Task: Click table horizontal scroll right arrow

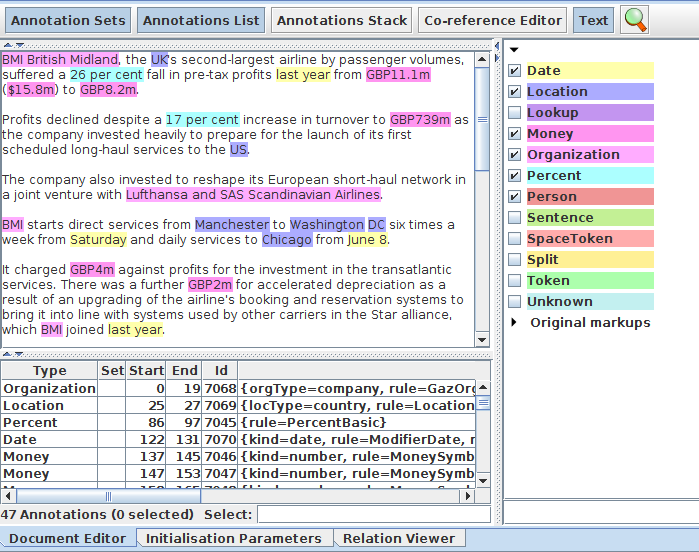Action: click(467, 496)
